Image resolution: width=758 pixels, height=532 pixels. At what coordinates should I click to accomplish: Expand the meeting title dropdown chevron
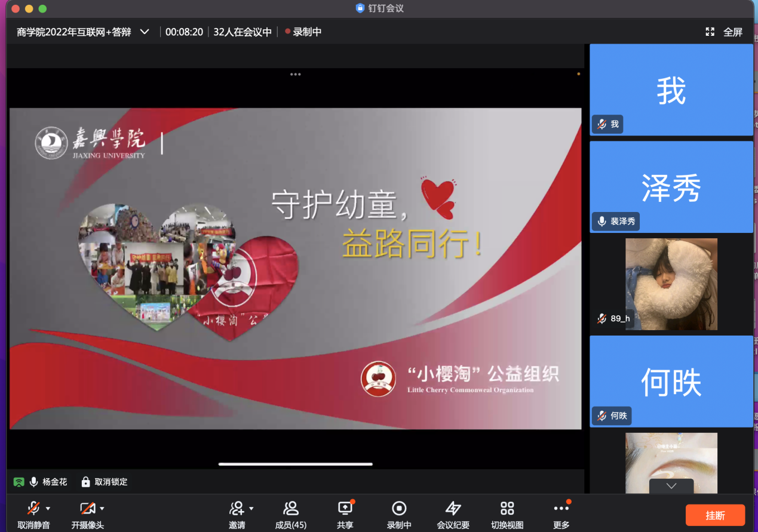click(x=145, y=32)
